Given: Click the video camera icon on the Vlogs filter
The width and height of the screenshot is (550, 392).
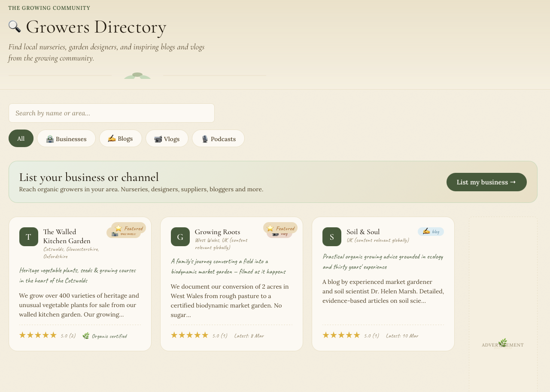Looking at the screenshot, I should pos(158,139).
